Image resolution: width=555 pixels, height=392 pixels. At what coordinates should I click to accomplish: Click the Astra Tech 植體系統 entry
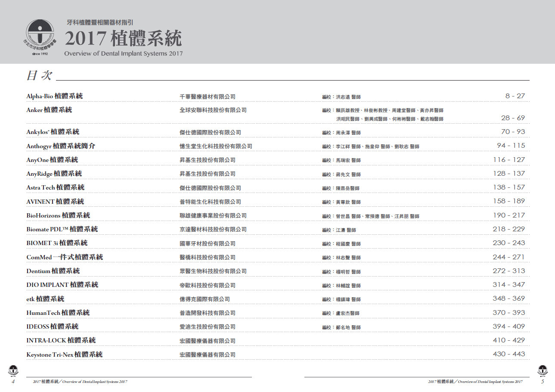[56, 187]
